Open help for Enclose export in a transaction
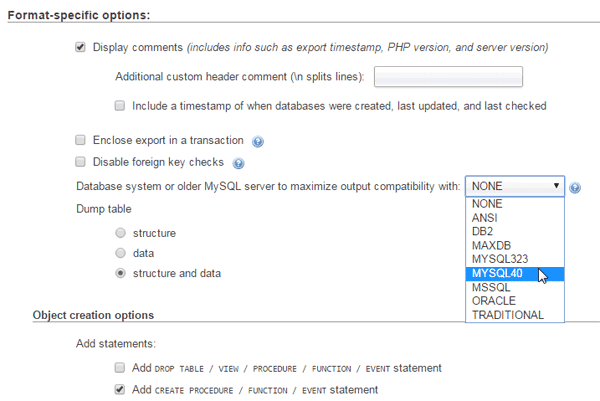The image size is (600, 401). (x=258, y=142)
